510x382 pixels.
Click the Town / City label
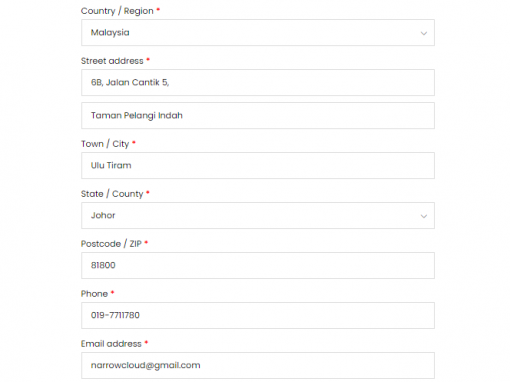point(105,144)
